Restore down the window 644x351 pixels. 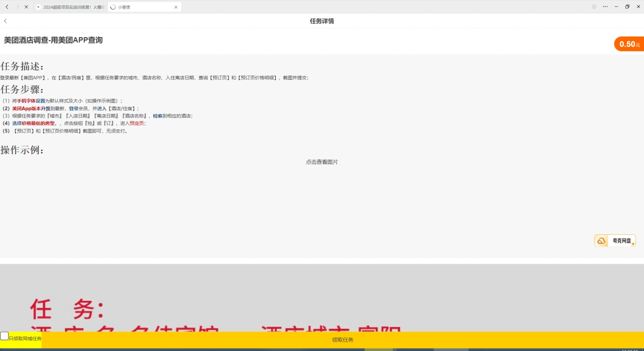pos(627,7)
